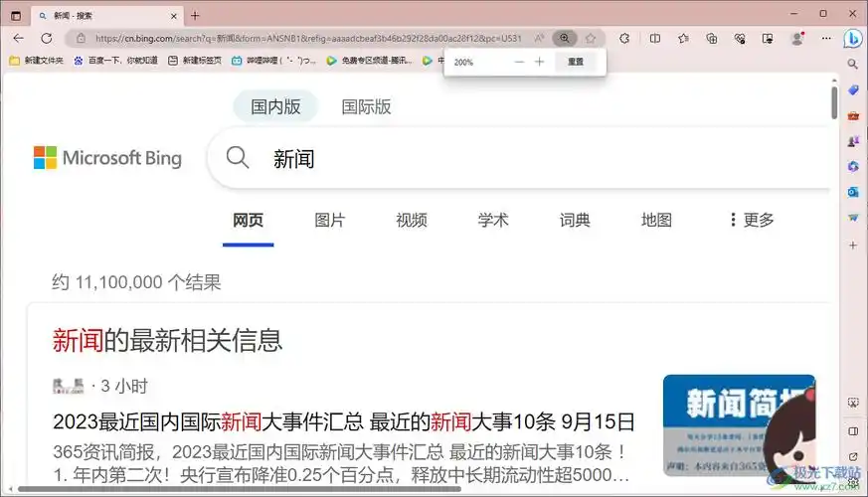The height and width of the screenshot is (497, 868).
Task: Open the split screen icon in toolbar
Action: pos(654,39)
